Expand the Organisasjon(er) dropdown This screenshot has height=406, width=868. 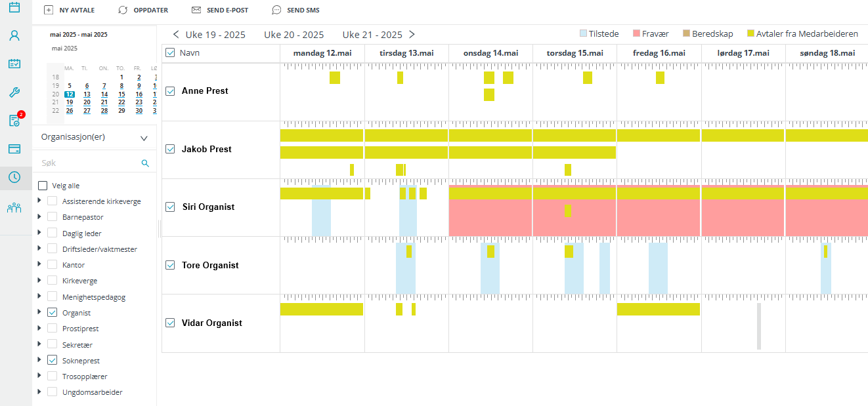tap(144, 138)
